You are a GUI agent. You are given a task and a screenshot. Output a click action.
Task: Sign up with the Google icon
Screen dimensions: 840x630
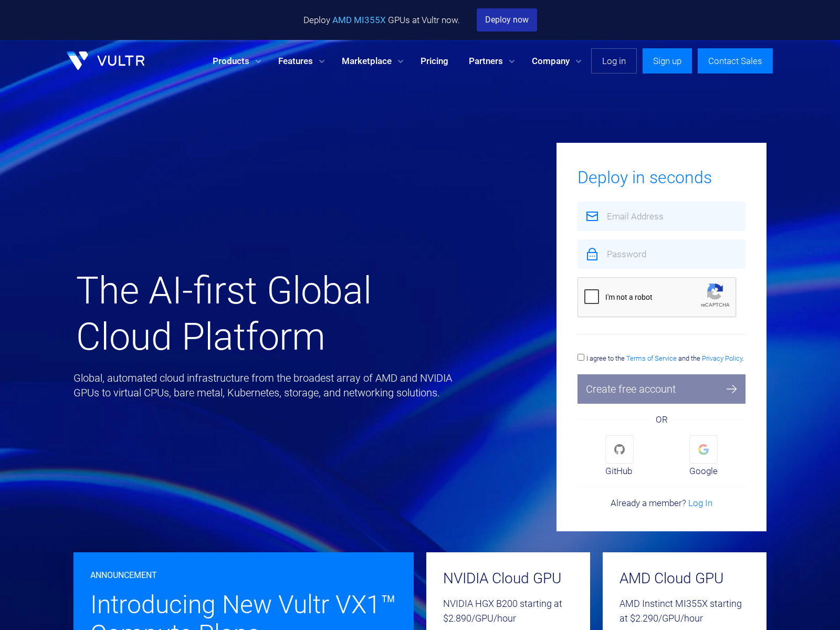[x=703, y=449]
